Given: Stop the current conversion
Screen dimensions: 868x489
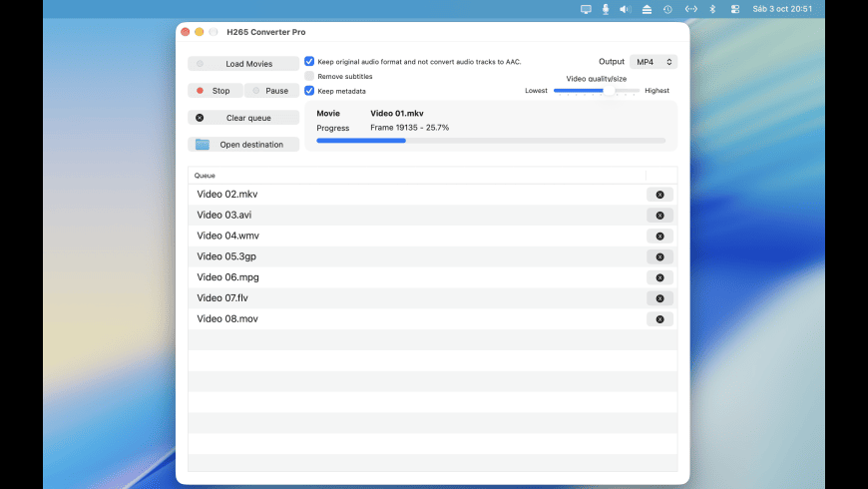Looking at the screenshot, I should (x=216, y=90).
